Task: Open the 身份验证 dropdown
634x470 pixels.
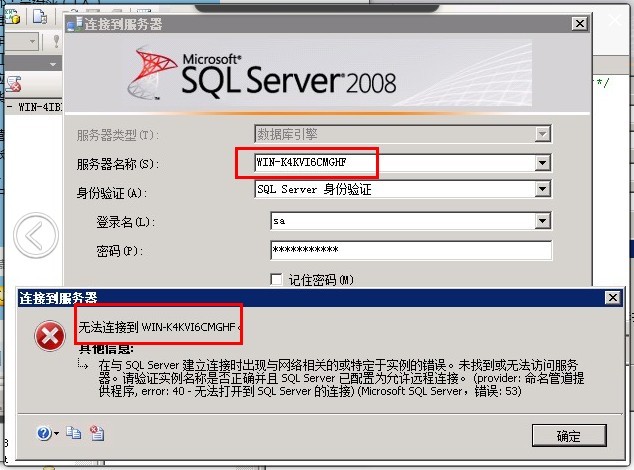Action: (x=542, y=188)
